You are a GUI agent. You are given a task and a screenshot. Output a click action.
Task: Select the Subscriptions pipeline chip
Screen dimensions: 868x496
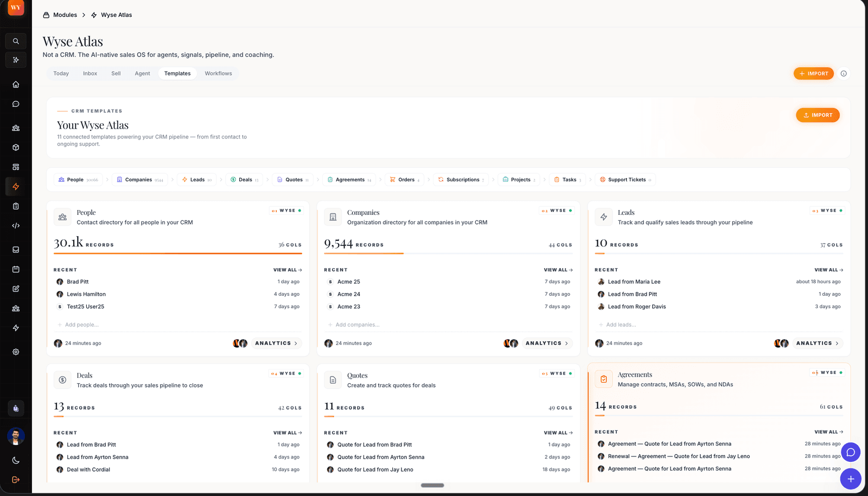click(461, 180)
